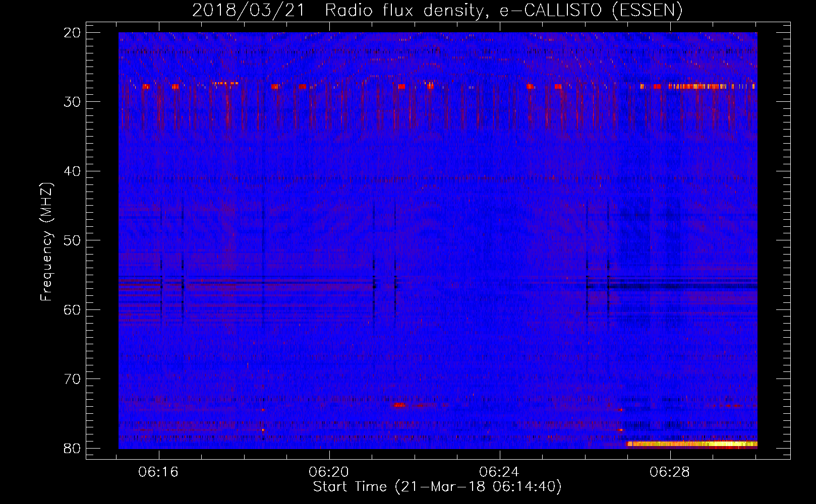Screen dimensions: 816x504
Task: Click the plot title '2018/03/21 Radio flux density, e-CALLISTO (ESSEN)'
Action: coord(437,10)
